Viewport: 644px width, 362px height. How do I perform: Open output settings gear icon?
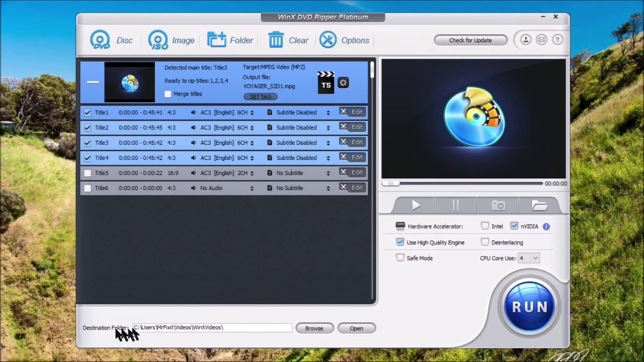pos(343,83)
